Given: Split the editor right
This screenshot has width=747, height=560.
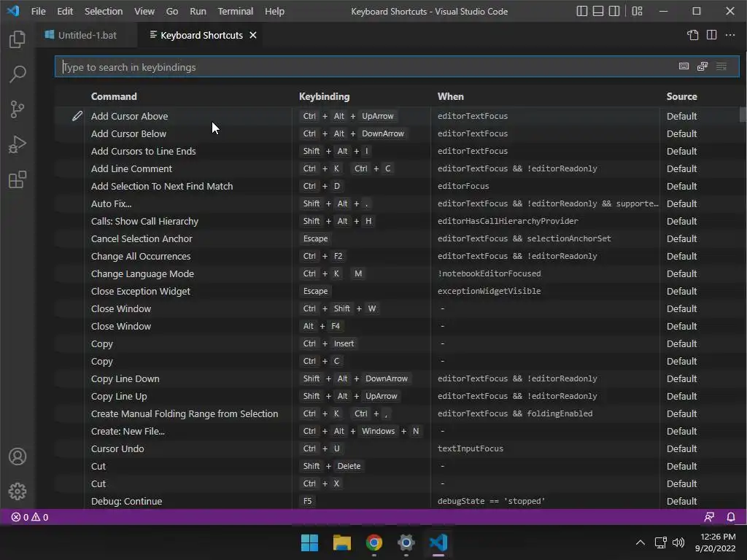Looking at the screenshot, I should (x=711, y=35).
